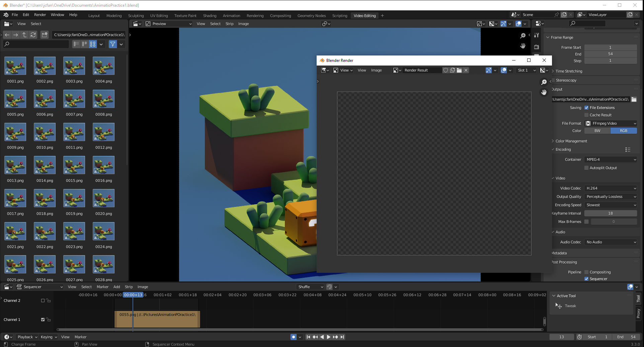This screenshot has width=644, height=347.
Task: Expand the Color Management panel
Action: pyautogui.click(x=571, y=141)
